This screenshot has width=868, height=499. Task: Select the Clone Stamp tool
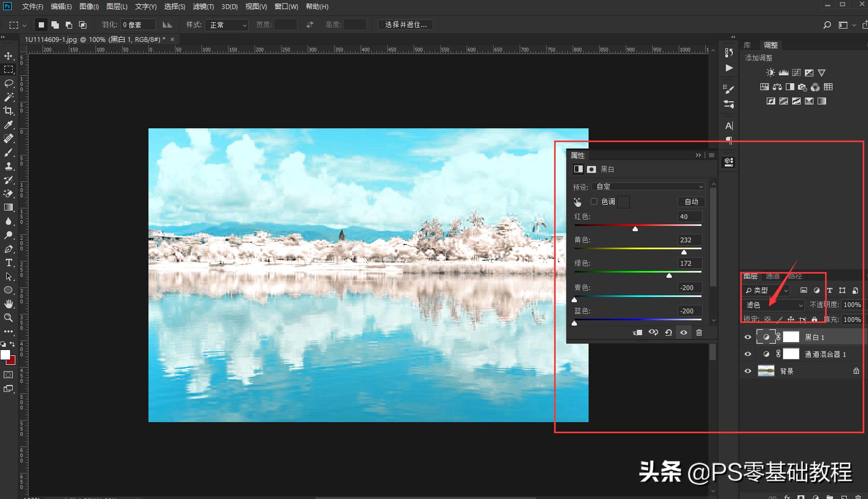(8, 166)
